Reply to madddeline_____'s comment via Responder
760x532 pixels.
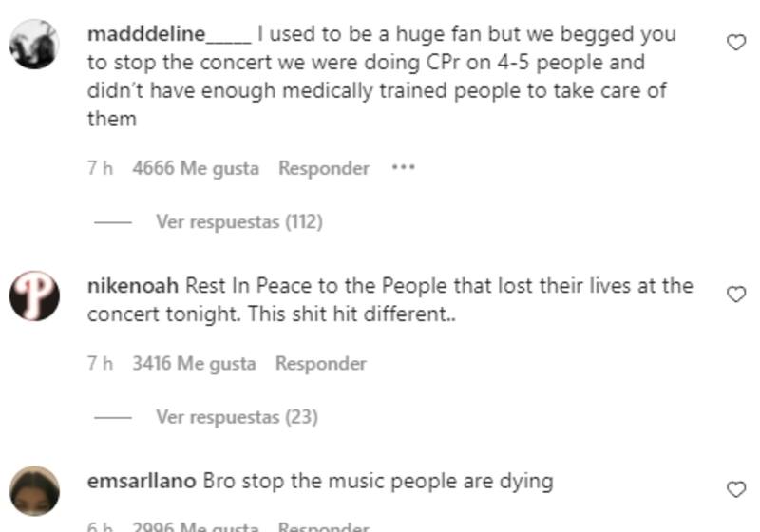tap(324, 168)
